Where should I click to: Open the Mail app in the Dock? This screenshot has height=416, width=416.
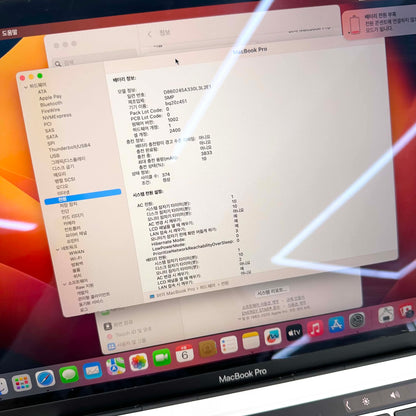[x=92, y=370]
